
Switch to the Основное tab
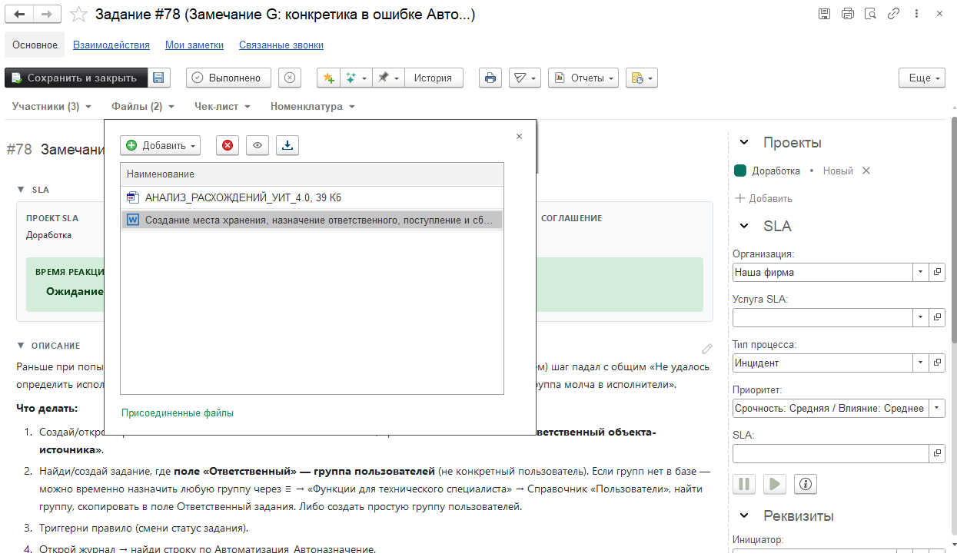point(35,45)
